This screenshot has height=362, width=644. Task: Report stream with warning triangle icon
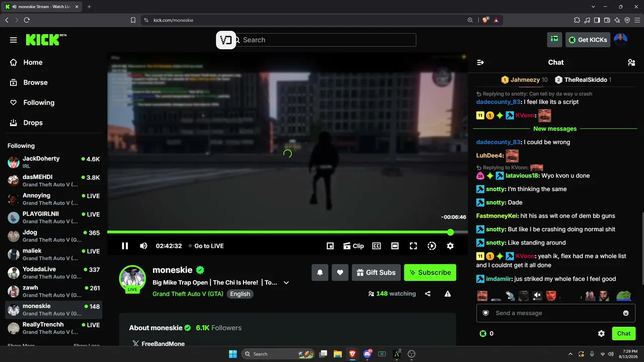(448, 294)
